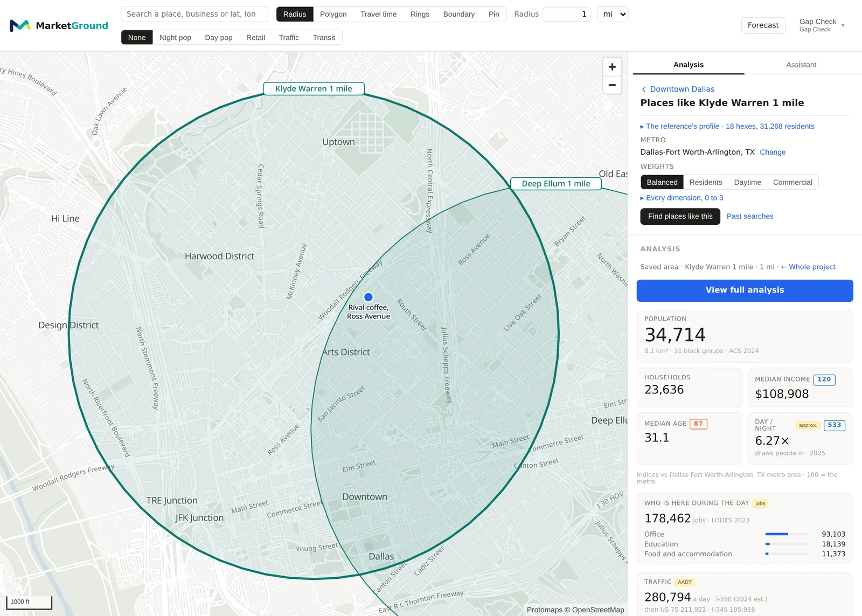Select the Radius drawing mode
This screenshot has height=616, width=862.
point(295,14)
